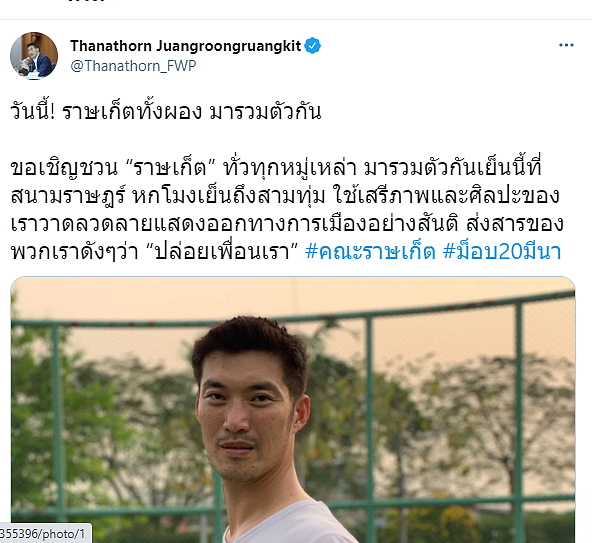
Task: Click the blue verified badge icon
Action: pyautogui.click(x=313, y=46)
